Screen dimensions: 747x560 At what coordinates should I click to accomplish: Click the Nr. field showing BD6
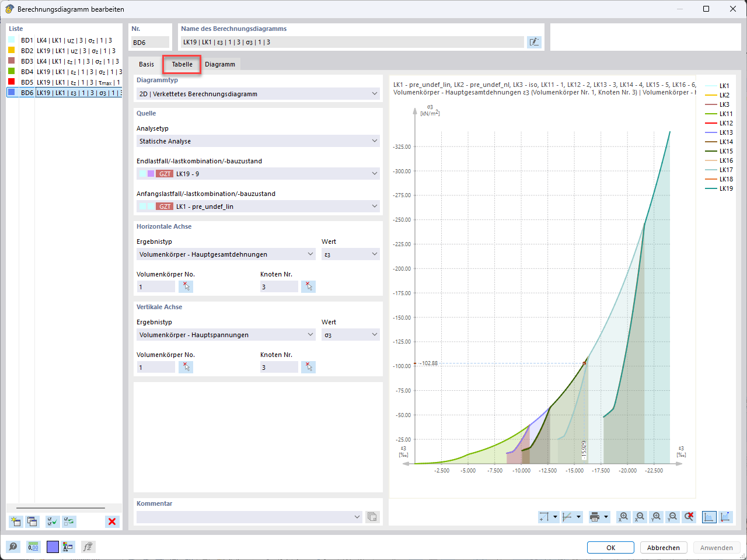[150, 42]
